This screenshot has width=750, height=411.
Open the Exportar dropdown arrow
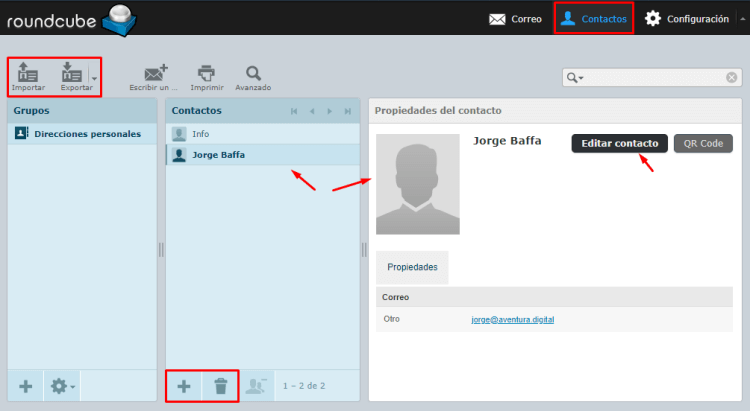pos(94,77)
